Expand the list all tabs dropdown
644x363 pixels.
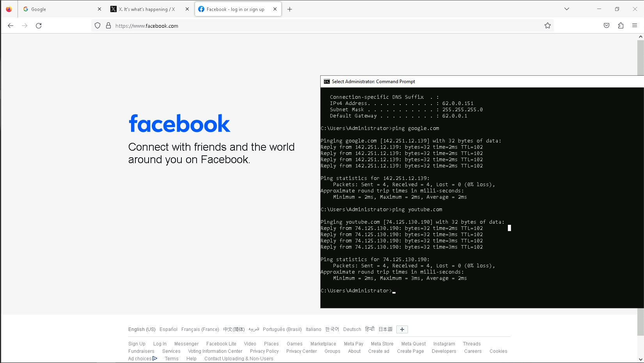567,9
